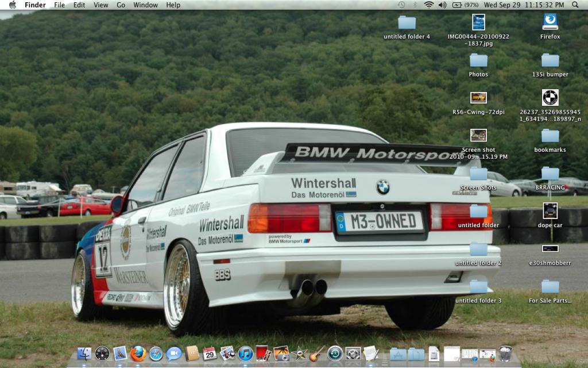Select the Screen shot 2010-09 file

(478, 135)
